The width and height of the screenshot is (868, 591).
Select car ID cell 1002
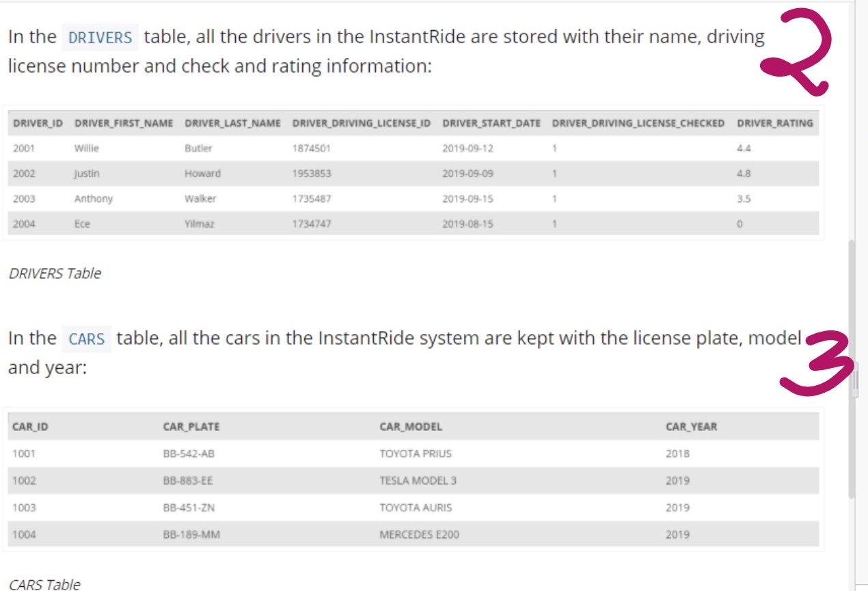coord(24,481)
